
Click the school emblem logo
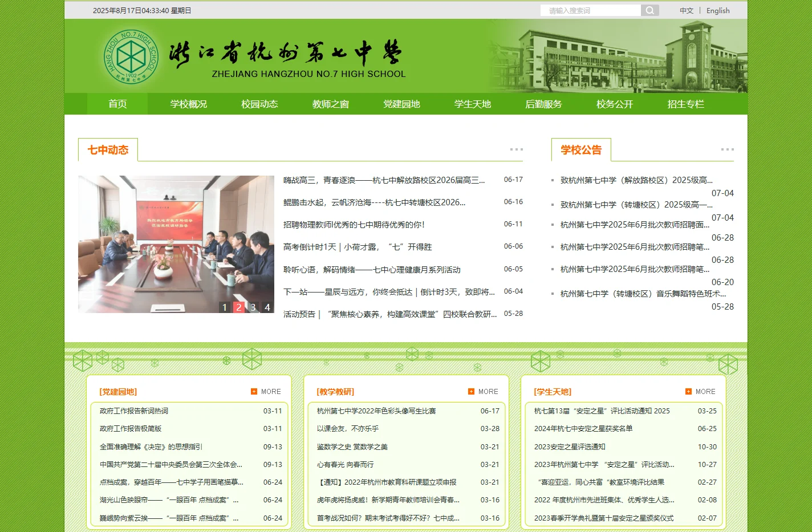pos(132,57)
